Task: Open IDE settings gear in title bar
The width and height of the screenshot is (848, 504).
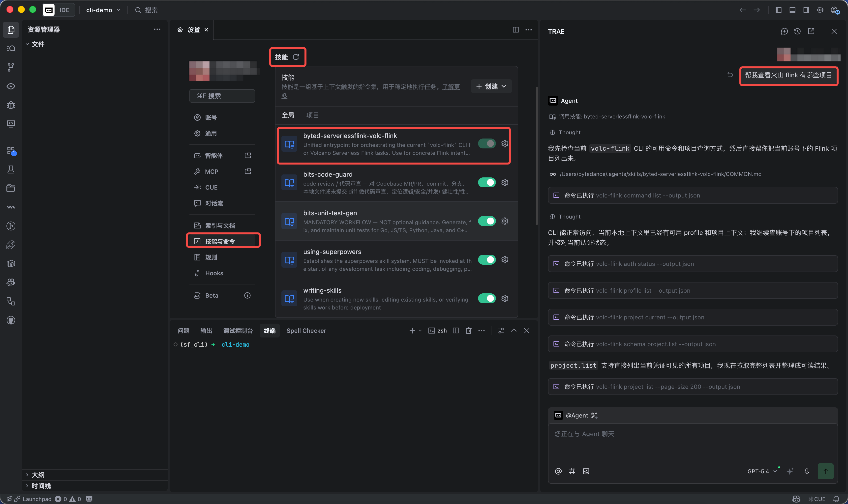Action: click(820, 10)
